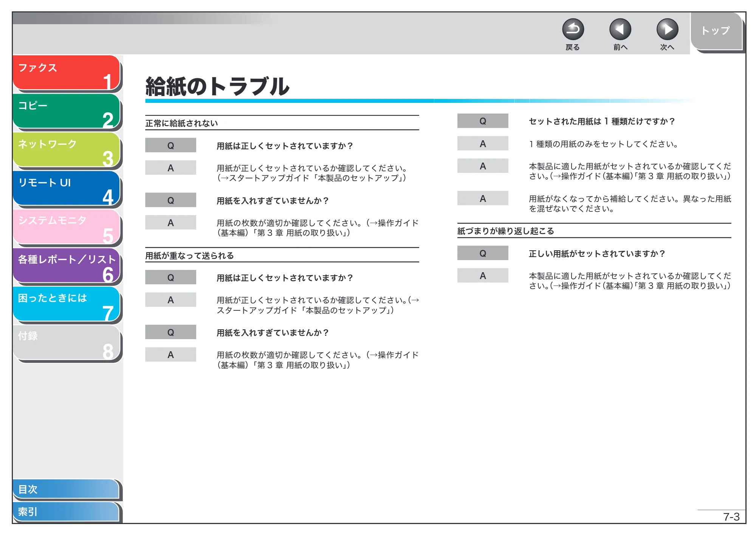Select the section heading 用紙が重なって送られる

click(189, 256)
